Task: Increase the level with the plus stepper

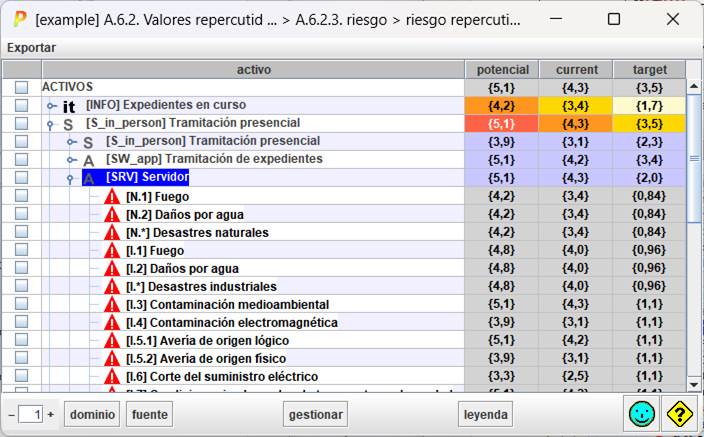Action: tap(51, 415)
